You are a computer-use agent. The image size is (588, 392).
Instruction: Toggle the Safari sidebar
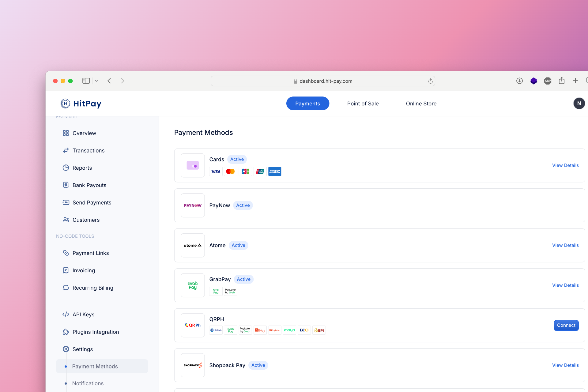click(x=86, y=81)
